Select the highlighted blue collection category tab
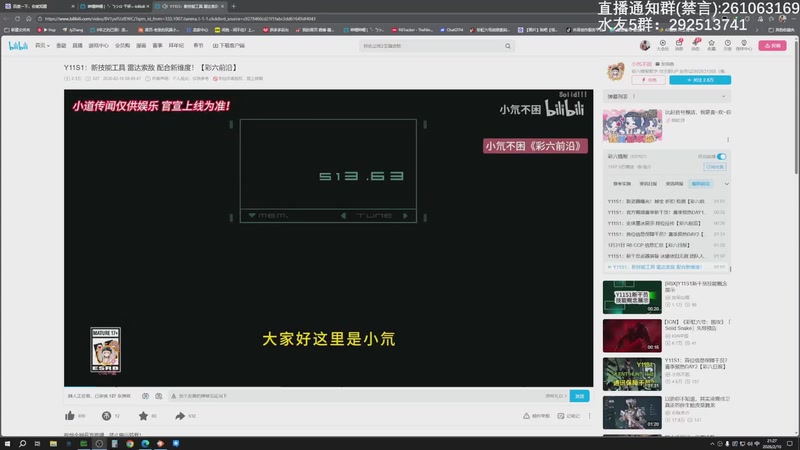 701,184
